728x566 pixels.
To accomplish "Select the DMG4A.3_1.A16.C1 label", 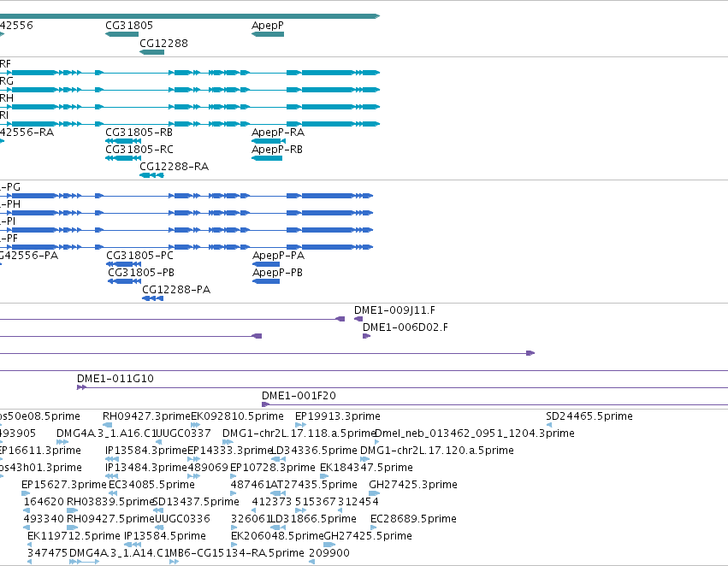I will coord(106,433).
